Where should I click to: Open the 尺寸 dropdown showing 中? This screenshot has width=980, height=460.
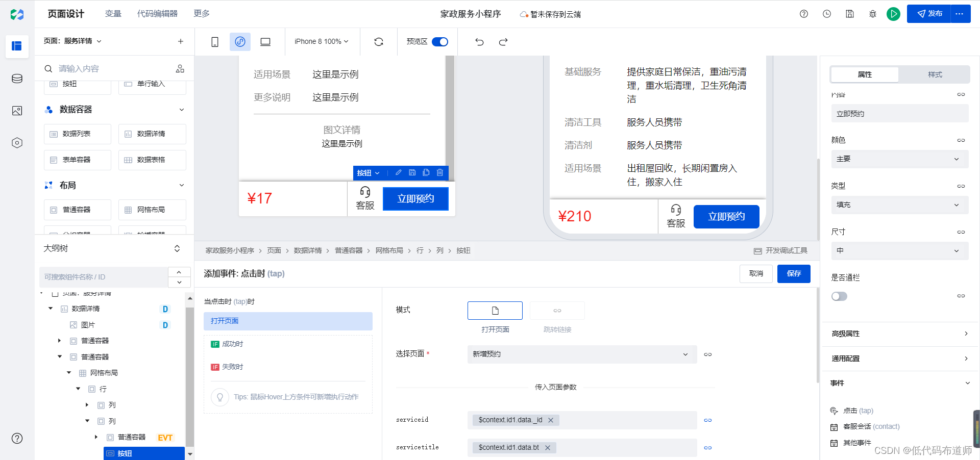900,251
